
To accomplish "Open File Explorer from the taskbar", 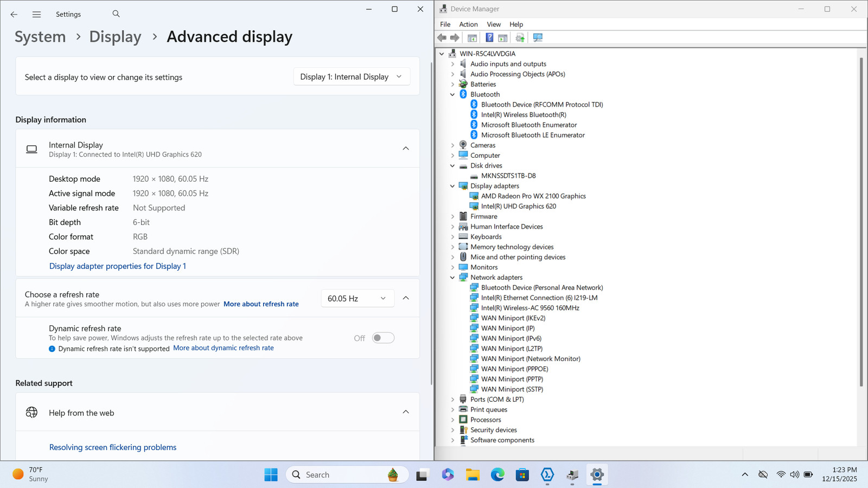I will (473, 475).
